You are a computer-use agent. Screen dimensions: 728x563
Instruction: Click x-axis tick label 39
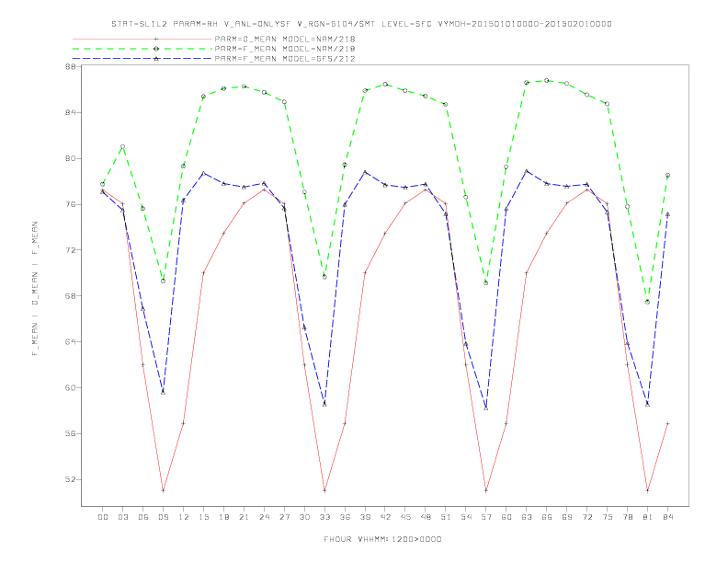pos(365,517)
